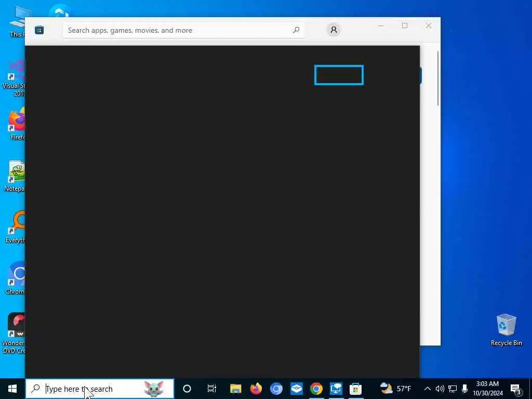This screenshot has height=399, width=532.
Task: Open Chromium from the taskbar
Action: tap(276, 389)
